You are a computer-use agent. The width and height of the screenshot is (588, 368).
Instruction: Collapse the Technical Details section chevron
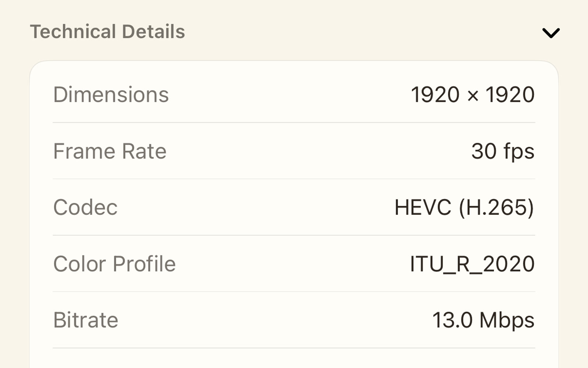click(551, 33)
